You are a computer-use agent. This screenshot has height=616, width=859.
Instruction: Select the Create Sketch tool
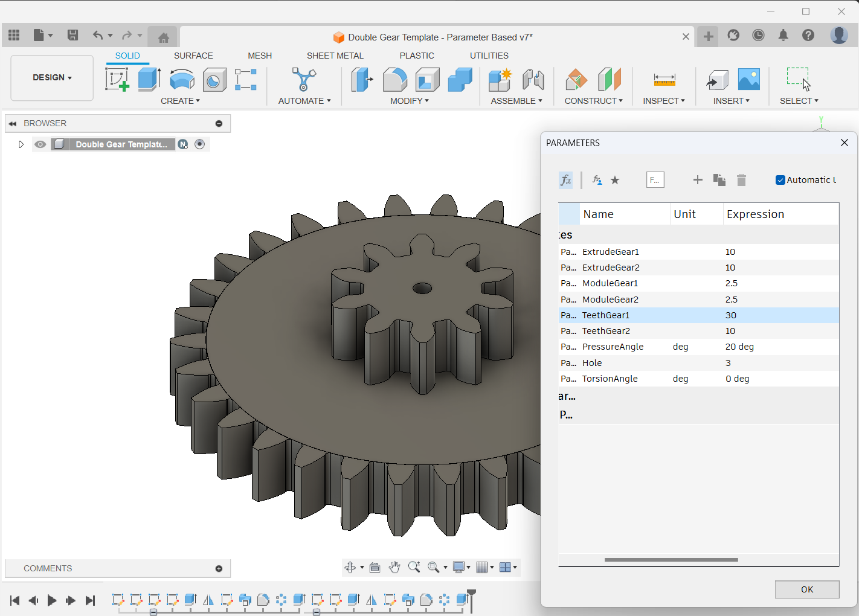pos(118,79)
